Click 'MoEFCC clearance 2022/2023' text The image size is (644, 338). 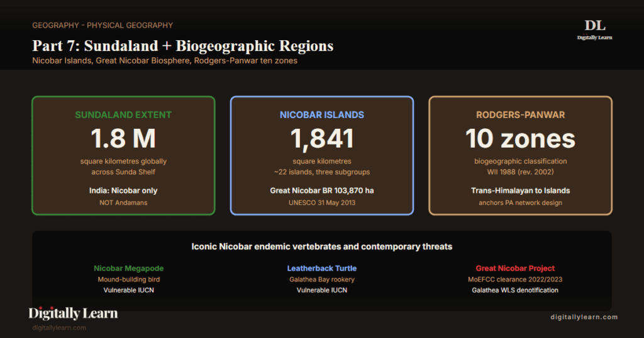tap(515, 280)
